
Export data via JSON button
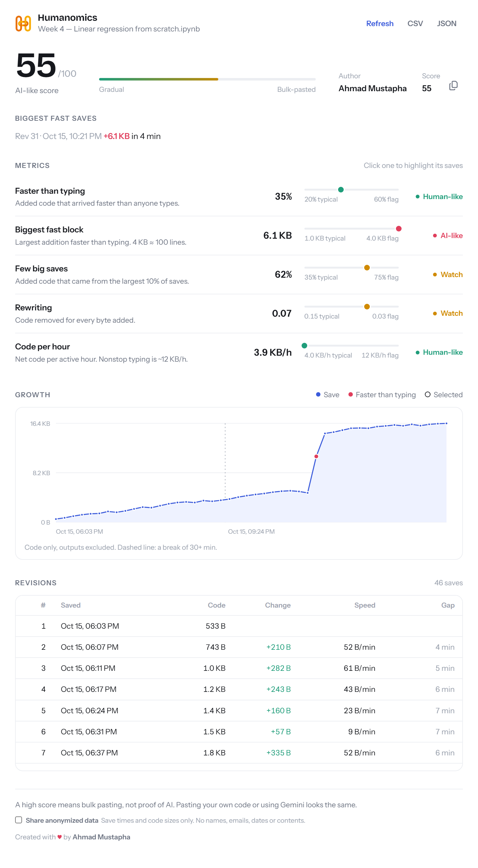(446, 24)
